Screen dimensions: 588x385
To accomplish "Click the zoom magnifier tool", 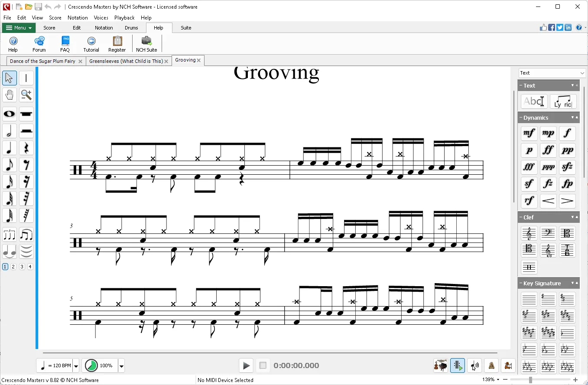I will pyautogui.click(x=26, y=95).
